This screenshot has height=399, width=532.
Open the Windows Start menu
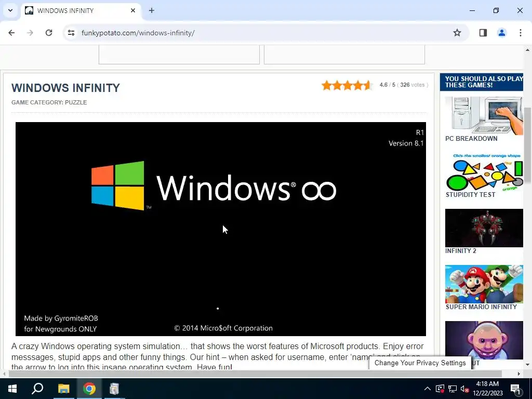12,389
